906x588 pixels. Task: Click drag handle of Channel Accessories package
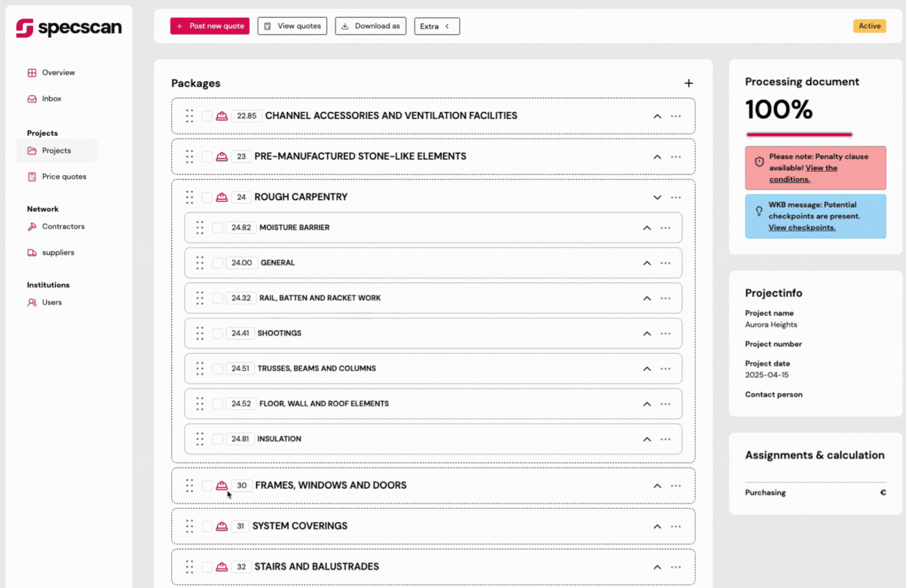[189, 116]
